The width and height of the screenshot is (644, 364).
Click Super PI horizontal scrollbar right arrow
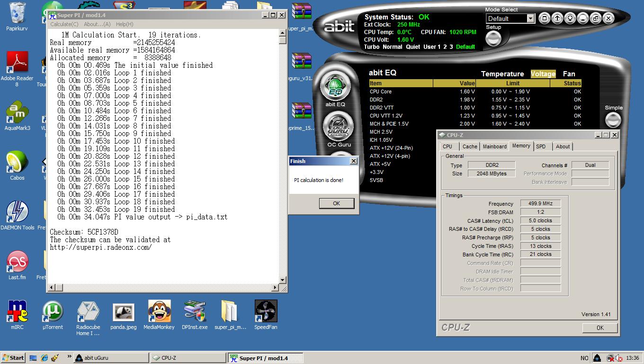[275, 287]
